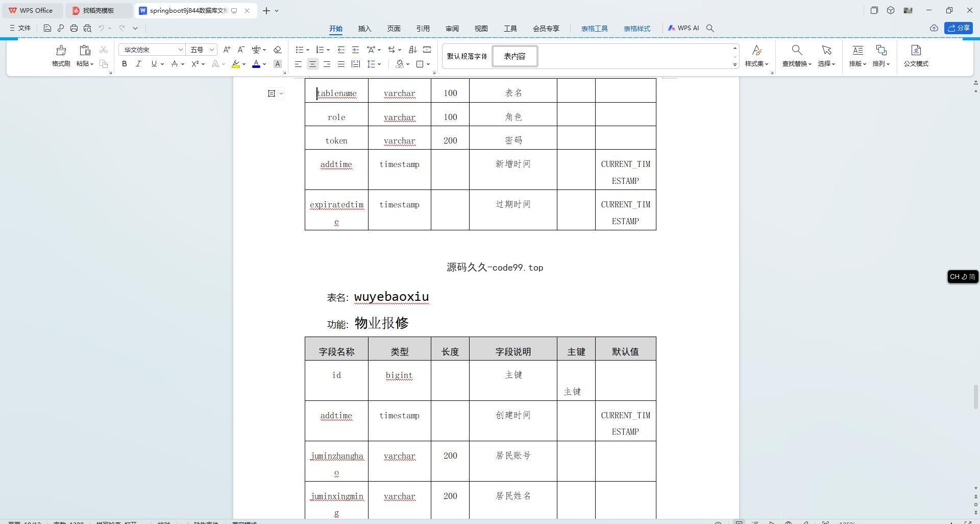Expand the borders dropdown arrow
980x524 pixels.
(x=428, y=64)
